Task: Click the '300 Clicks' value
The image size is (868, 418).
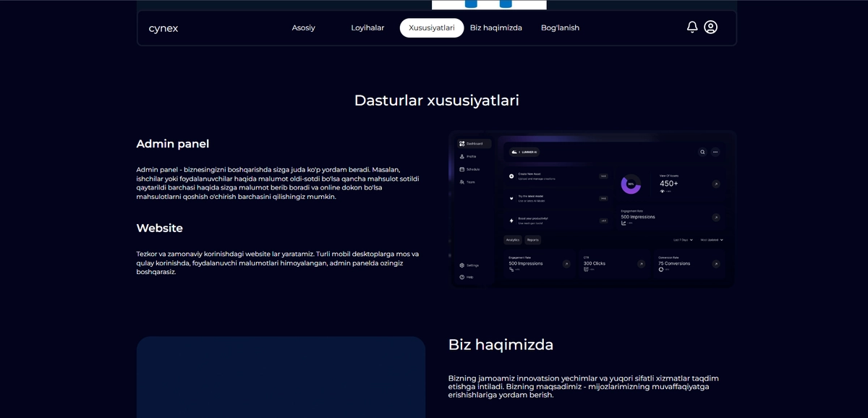Action: tap(595, 263)
